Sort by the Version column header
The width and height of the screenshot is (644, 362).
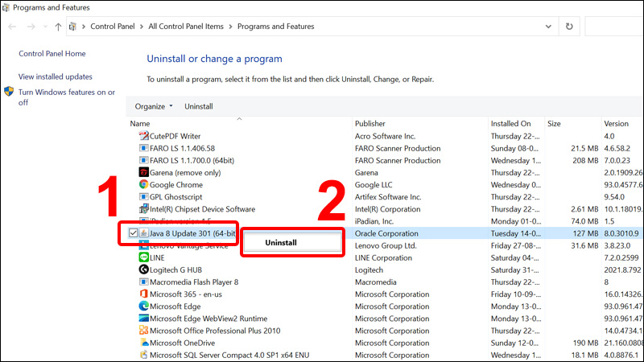[x=616, y=124]
